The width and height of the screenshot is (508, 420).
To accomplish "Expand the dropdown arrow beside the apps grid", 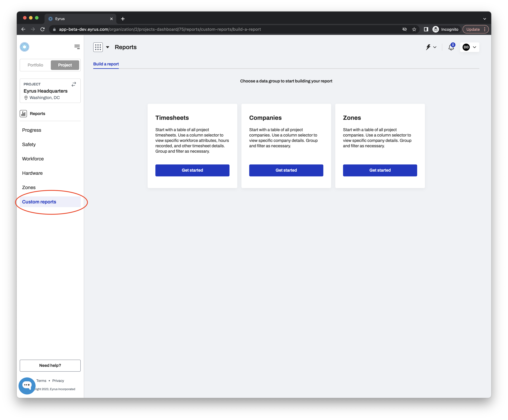I will [x=108, y=47].
